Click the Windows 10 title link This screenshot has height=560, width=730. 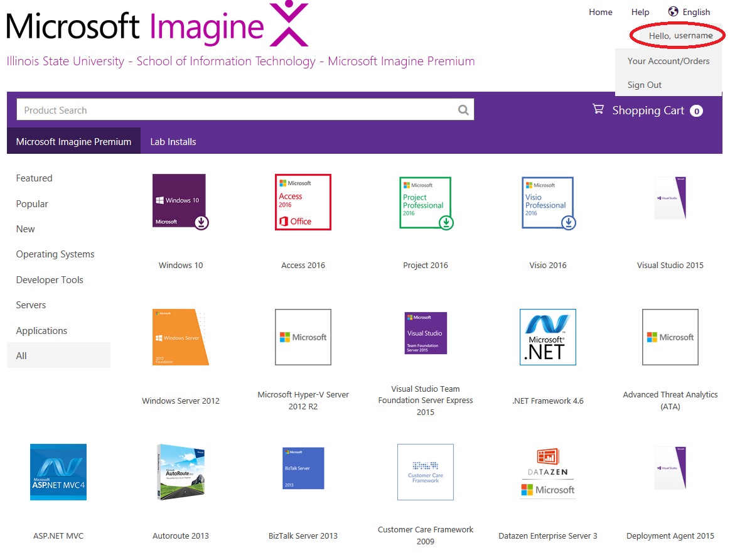[181, 266]
